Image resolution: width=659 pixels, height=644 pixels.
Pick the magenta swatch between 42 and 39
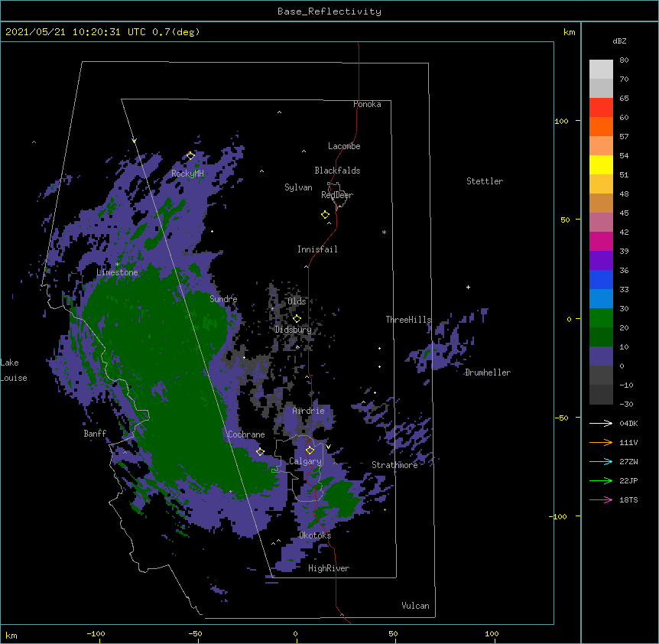coord(601,241)
